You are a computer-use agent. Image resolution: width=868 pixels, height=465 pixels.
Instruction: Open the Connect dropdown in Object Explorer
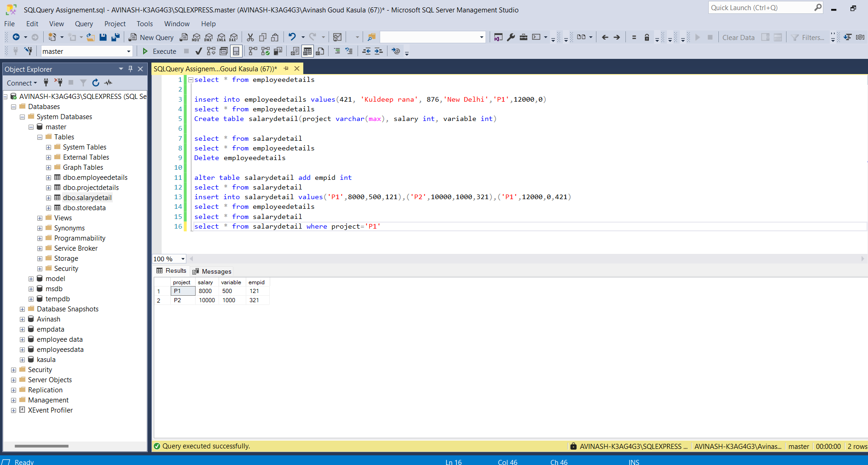pyautogui.click(x=21, y=83)
